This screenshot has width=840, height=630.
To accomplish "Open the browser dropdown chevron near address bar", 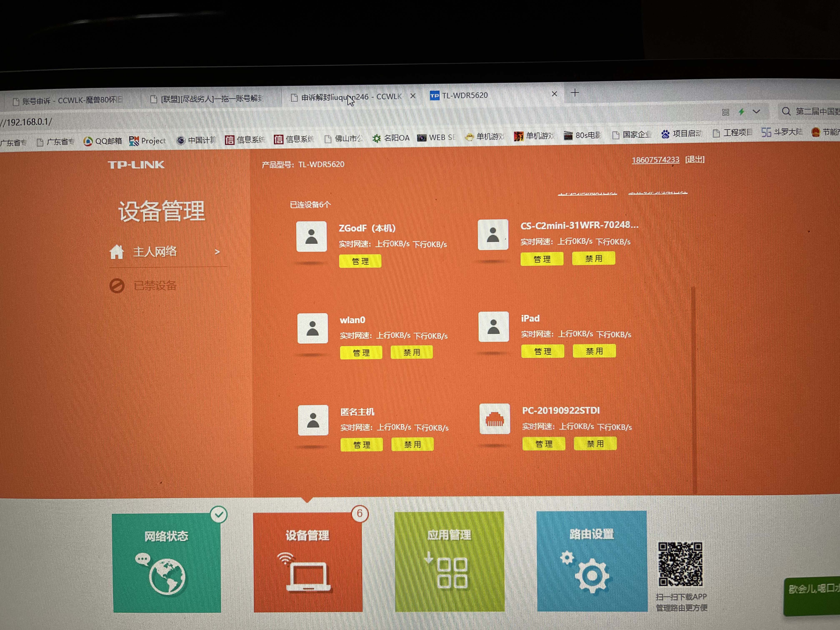I will point(756,112).
